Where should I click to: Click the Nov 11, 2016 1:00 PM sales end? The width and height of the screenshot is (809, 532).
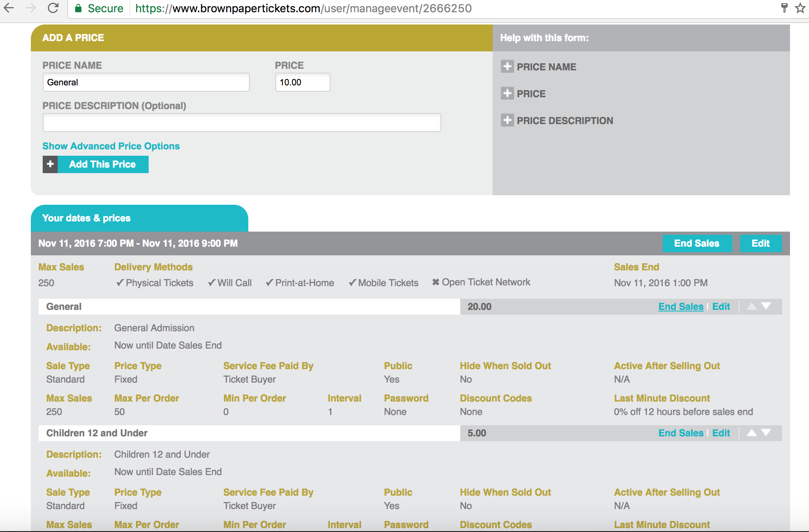(661, 283)
